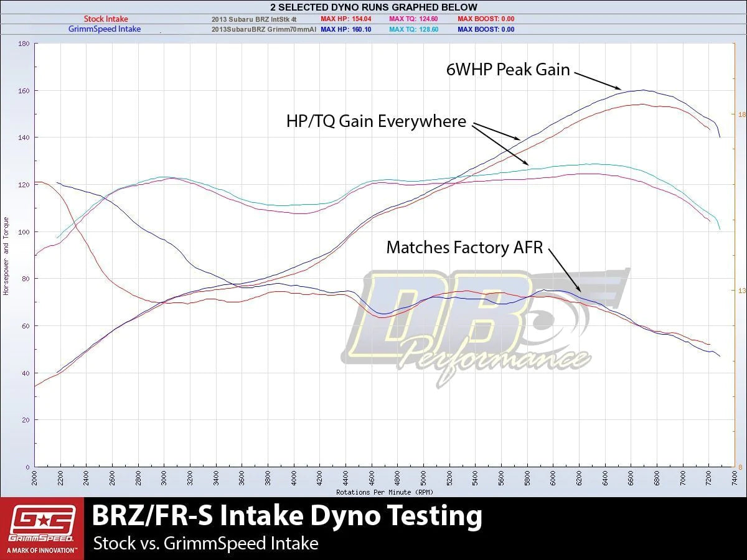This screenshot has height=560, width=747.
Task: Click the 6WHP Peak Gain annotation
Action: pyautogui.click(x=508, y=70)
